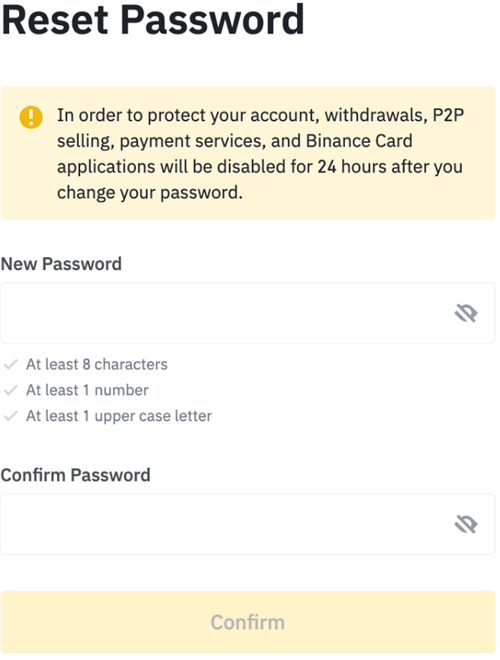This screenshot has height=660, width=500.
Task: Click the 24 hours text in notice
Action: pyautogui.click(x=352, y=167)
